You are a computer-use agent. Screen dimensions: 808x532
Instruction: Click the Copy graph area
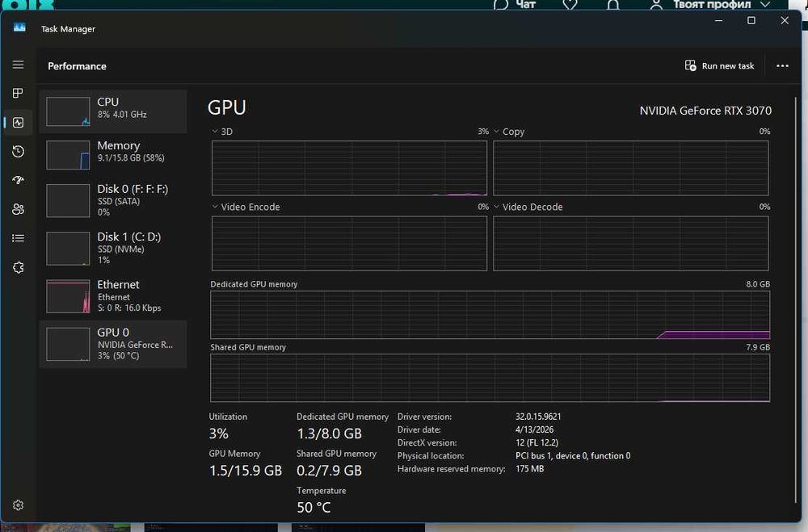[631, 168]
